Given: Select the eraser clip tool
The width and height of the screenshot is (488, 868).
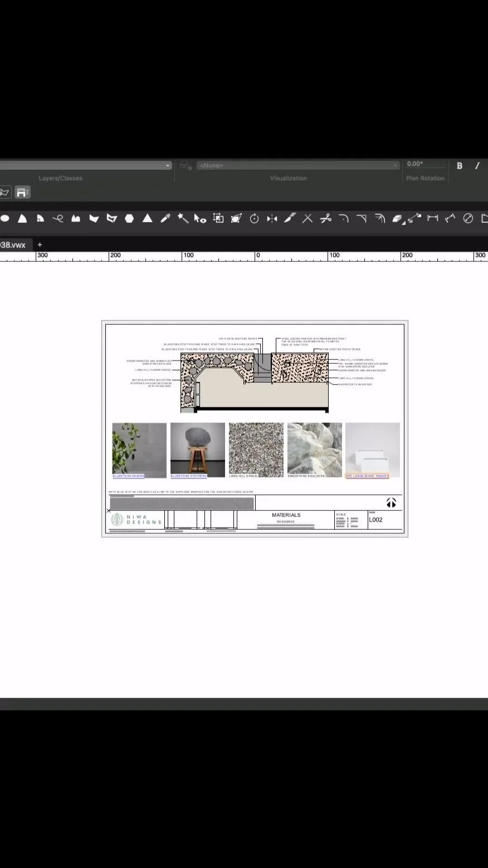Looking at the screenshot, I should [397, 218].
